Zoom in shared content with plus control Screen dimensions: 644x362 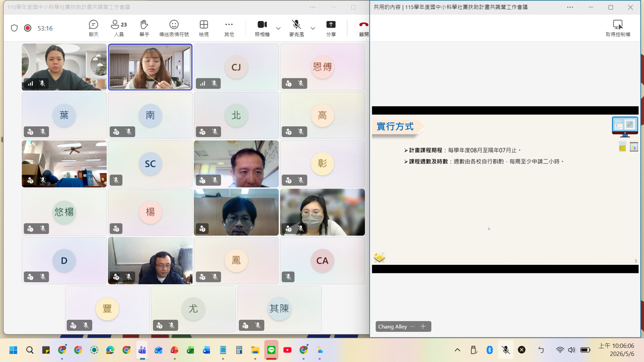[423, 327]
